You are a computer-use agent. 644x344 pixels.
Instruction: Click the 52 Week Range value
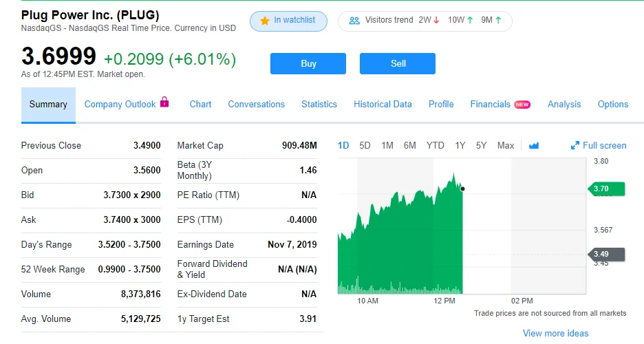[129, 269]
